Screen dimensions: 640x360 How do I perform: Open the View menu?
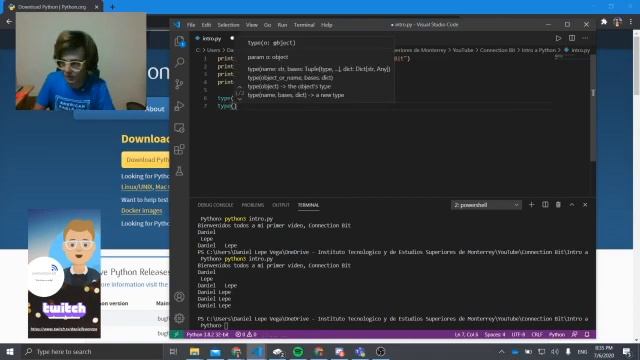252,25
